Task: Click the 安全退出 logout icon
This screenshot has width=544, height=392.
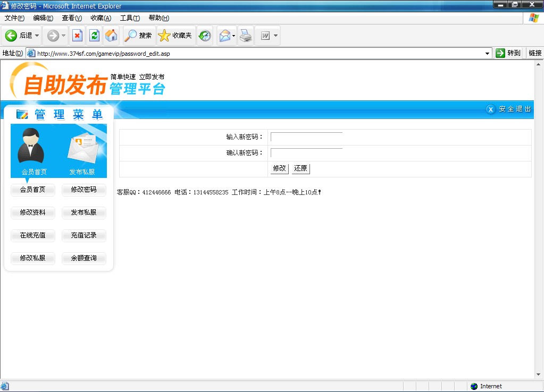Action: tap(491, 109)
